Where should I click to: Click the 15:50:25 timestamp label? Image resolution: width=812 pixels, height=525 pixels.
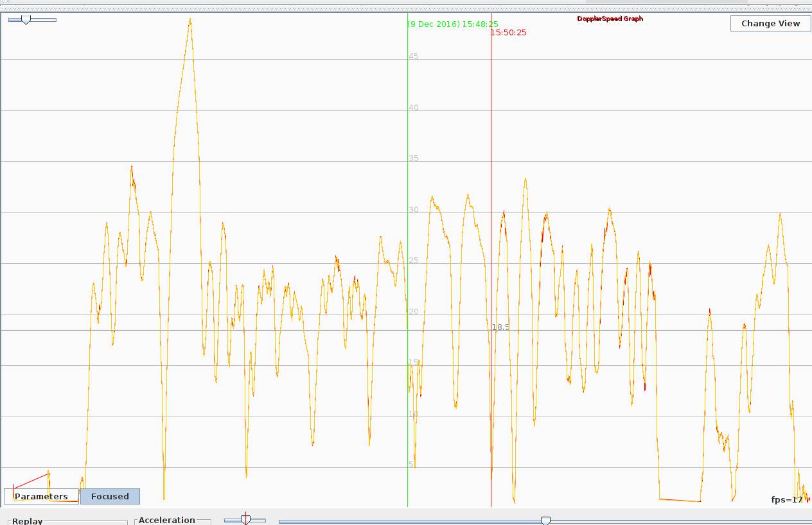[x=507, y=32]
